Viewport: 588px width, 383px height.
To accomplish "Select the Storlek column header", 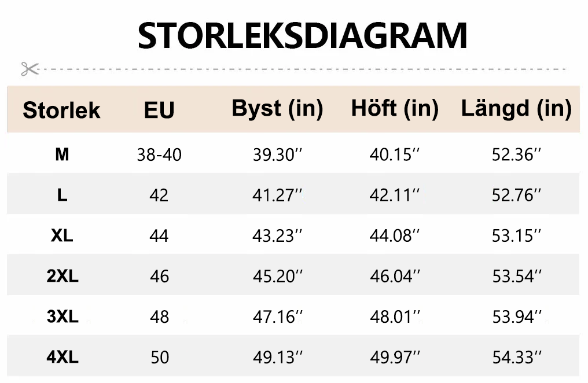I will [61, 110].
